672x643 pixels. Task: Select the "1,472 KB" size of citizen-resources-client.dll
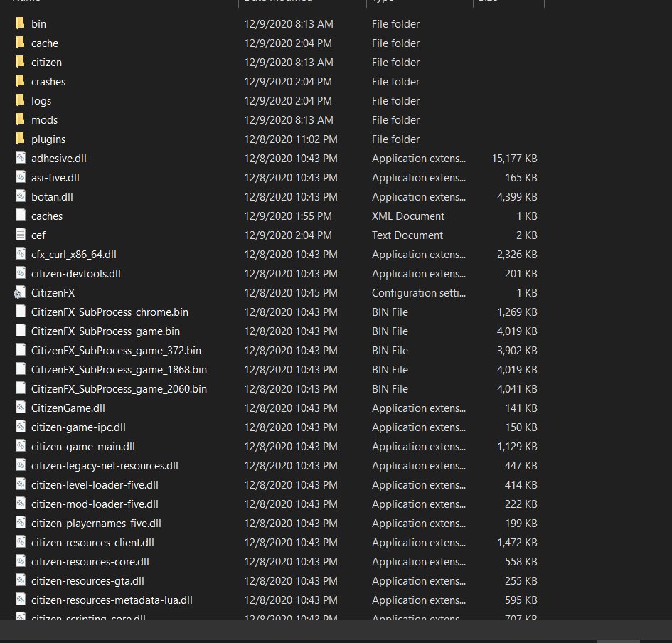point(517,542)
